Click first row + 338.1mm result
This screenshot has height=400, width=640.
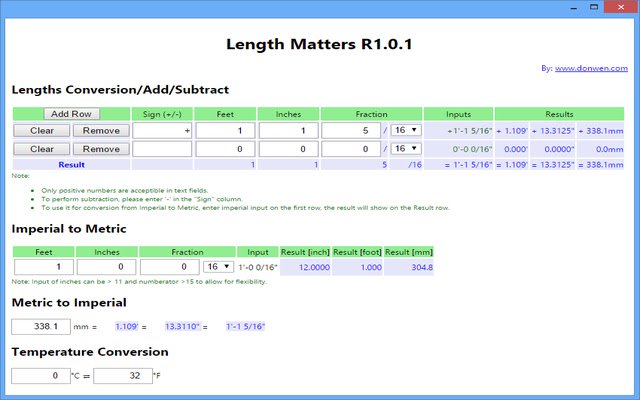601,131
